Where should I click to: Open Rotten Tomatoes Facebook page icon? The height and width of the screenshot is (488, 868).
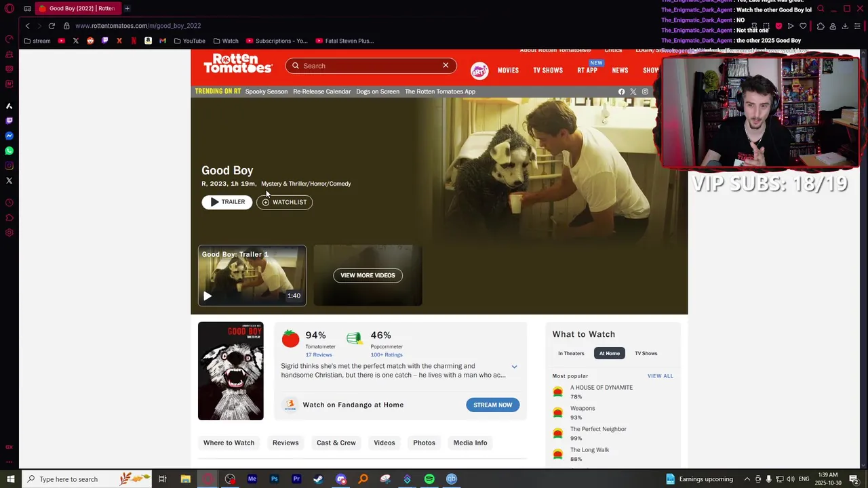click(x=621, y=91)
